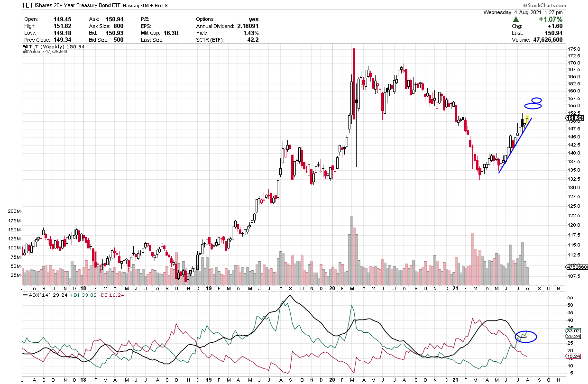
Task: Click the Mkt Cap value 16.3B
Action: click(172, 33)
